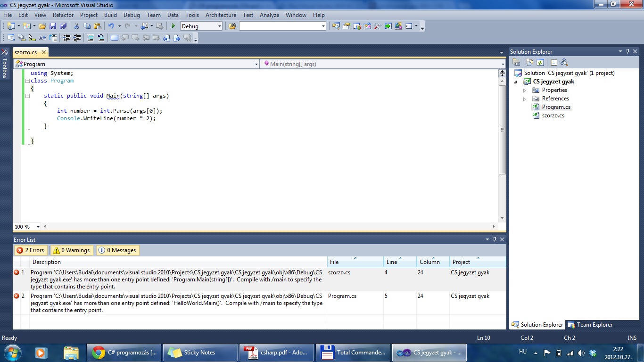The height and width of the screenshot is (362, 644).
Task: Close the szorzo.cs document tab
Action: (43, 52)
